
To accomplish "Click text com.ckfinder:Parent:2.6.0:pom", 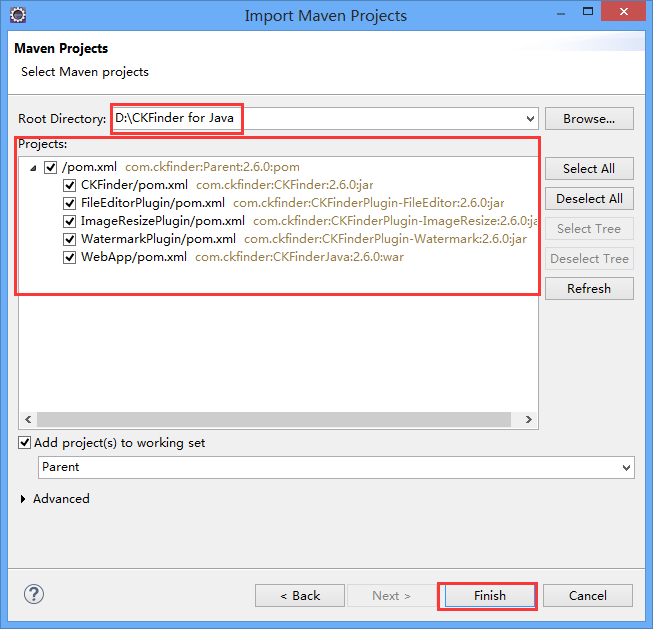I will (212, 167).
